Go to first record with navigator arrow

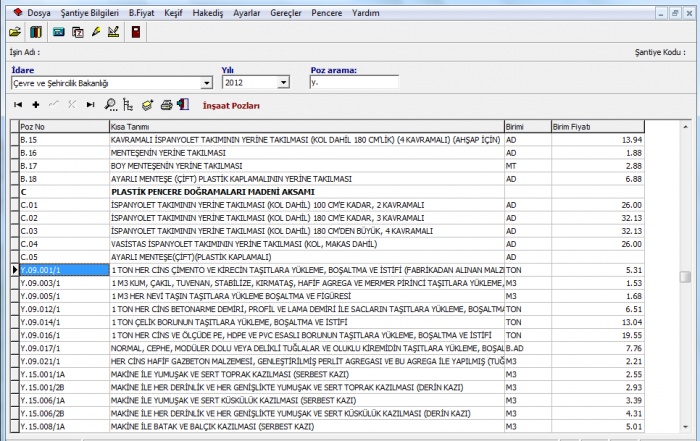tap(17, 104)
